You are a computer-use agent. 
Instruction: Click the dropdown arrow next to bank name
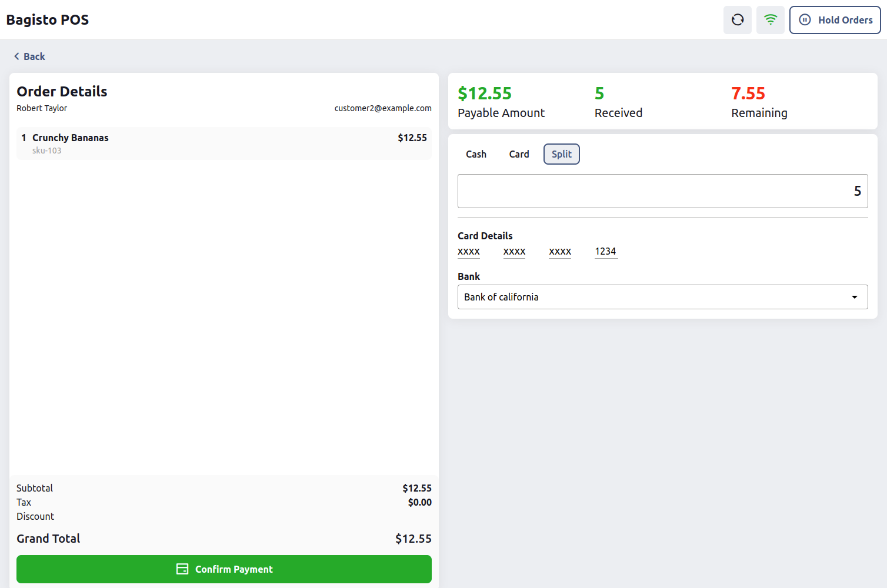(854, 297)
